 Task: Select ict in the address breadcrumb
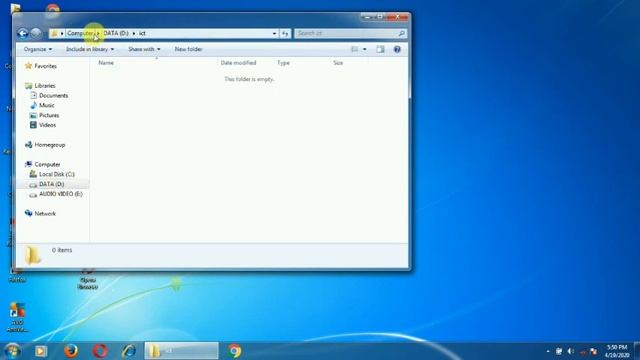[x=142, y=33]
